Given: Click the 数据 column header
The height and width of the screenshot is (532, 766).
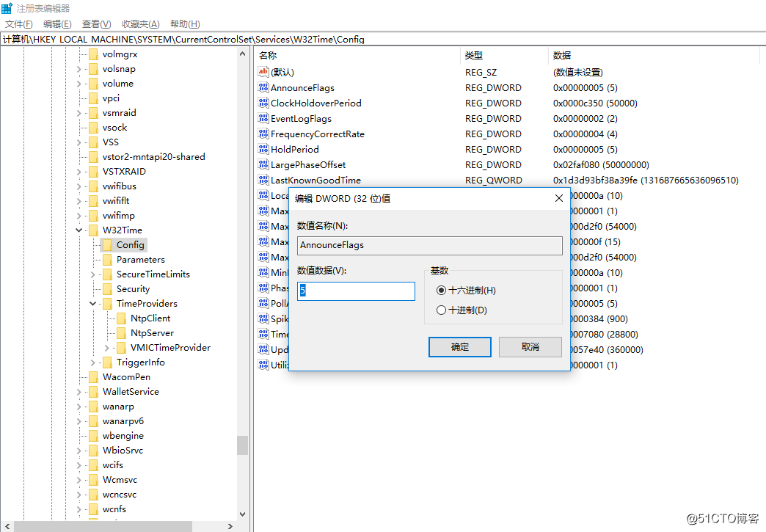Looking at the screenshot, I should (654, 56).
